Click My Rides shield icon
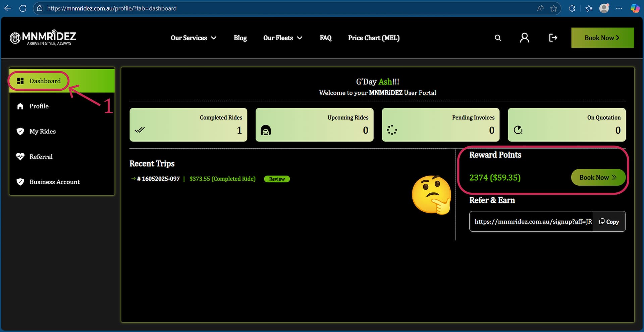The height and width of the screenshot is (332, 644). [x=20, y=131]
